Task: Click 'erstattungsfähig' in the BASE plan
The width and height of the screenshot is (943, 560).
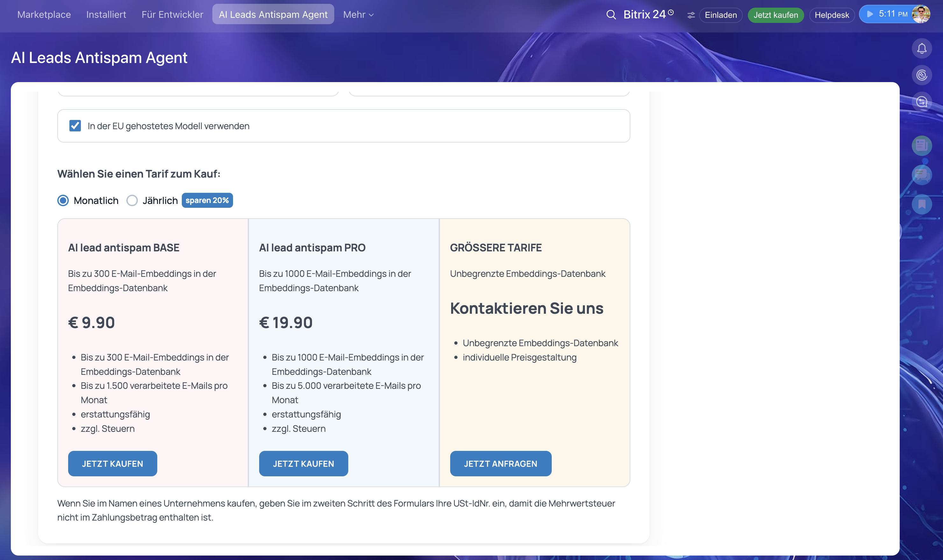Action: coord(115,414)
